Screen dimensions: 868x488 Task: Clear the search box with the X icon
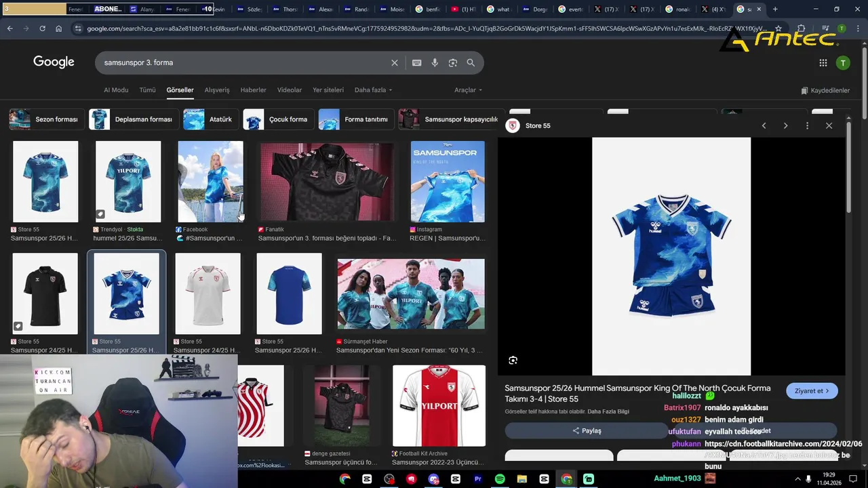pos(395,62)
